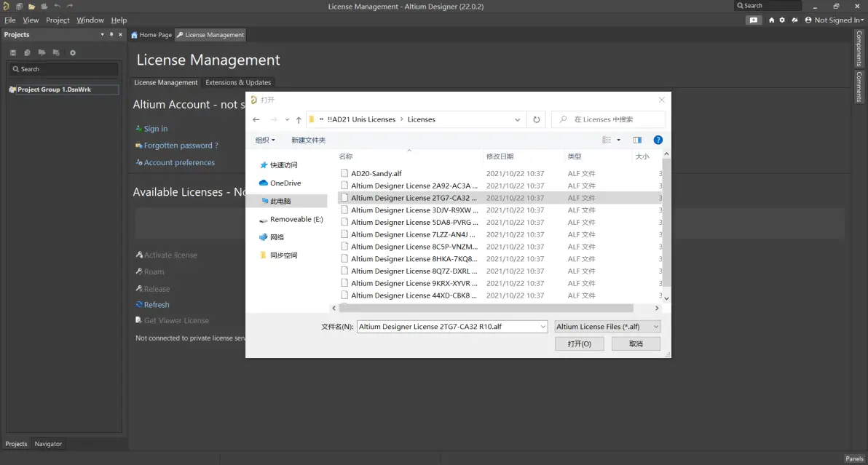
Task: Toggle the preview pane icon in the dialog
Action: [637, 140]
